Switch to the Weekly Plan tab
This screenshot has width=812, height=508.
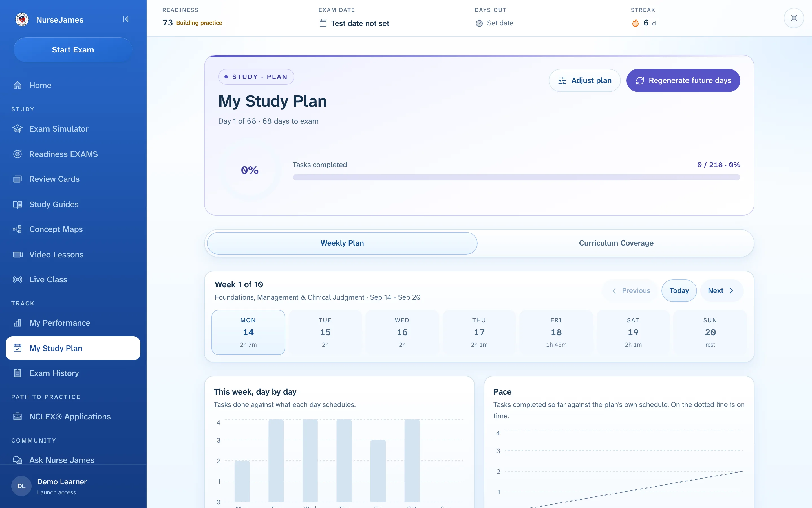pos(342,243)
